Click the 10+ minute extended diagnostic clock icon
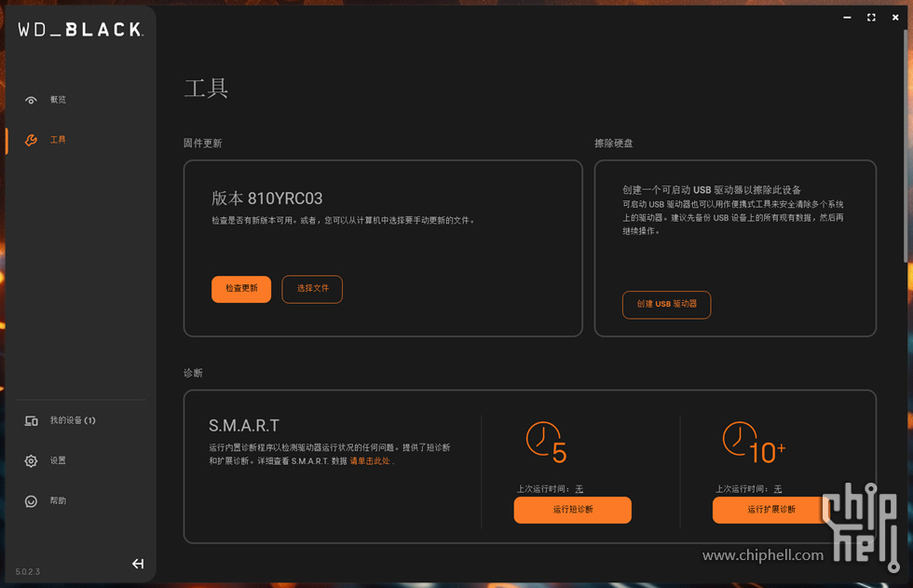The image size is (913, 588). click(x=754, y=443)
